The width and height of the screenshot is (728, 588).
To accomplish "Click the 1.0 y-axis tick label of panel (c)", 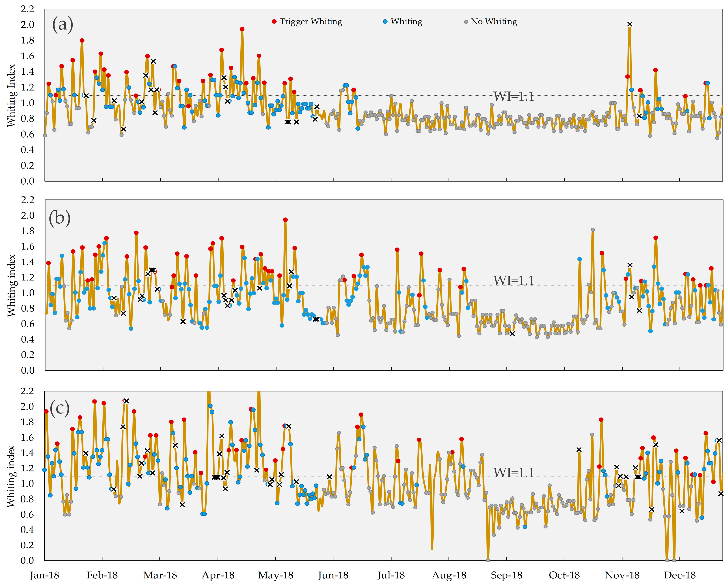I will click(x=27, y=484).
